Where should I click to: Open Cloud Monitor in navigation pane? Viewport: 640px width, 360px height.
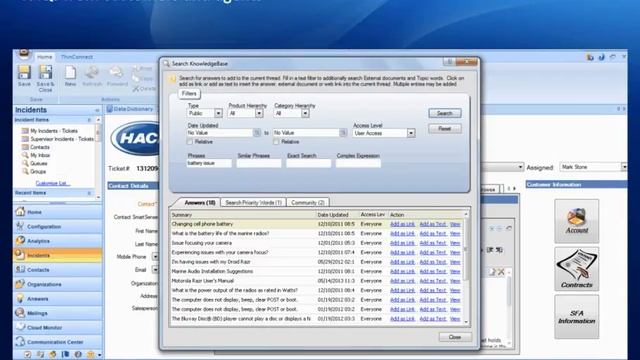point(58,327)
